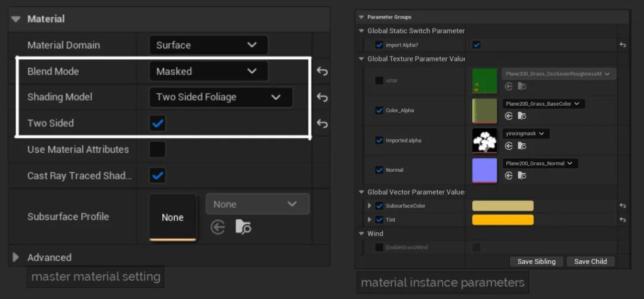This screenshot has height=299, width=644.
Task: Expand the Tint vector parameter
Action: [370, 220]
